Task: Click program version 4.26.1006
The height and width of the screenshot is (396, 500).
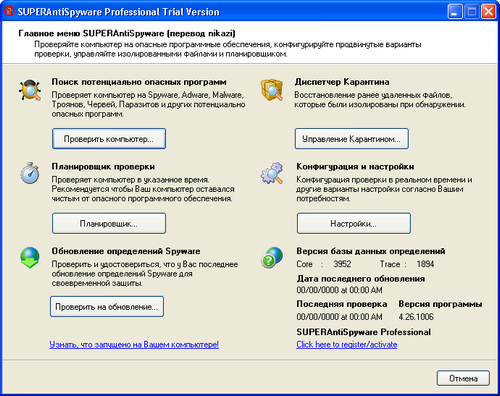Action: 416,317
